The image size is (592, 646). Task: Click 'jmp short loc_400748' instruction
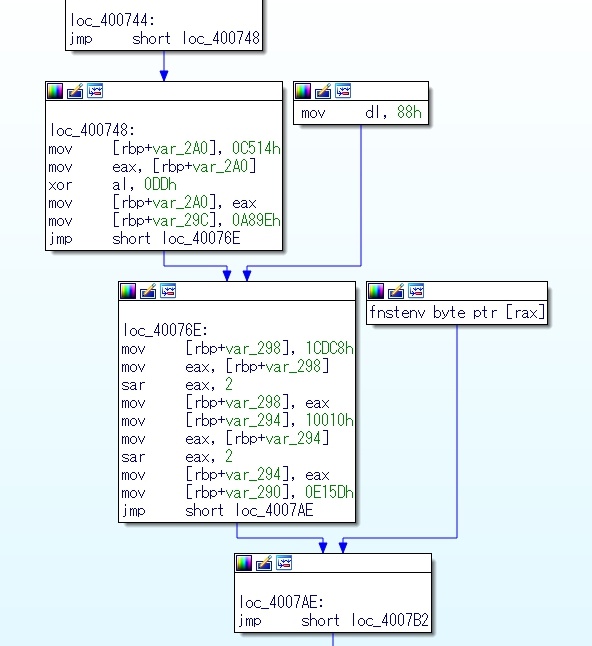164,39
